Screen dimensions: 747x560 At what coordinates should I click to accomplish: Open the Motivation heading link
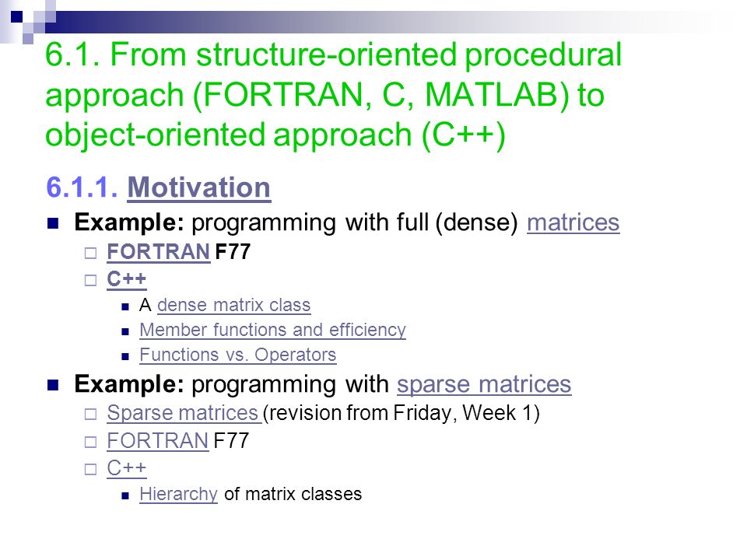(198, 187)
